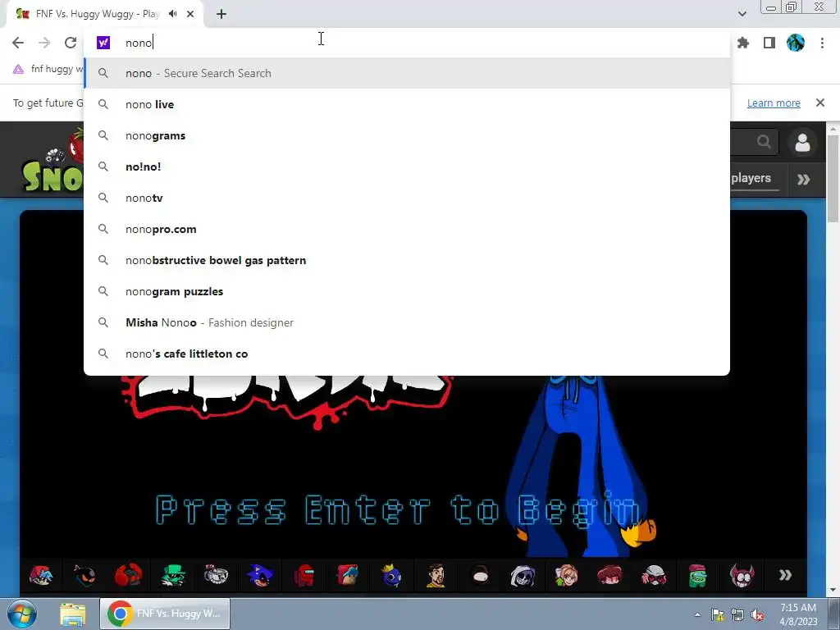Choose the 'nono live' suggestion
Screen dimensions: 840x630
[407, 104]
